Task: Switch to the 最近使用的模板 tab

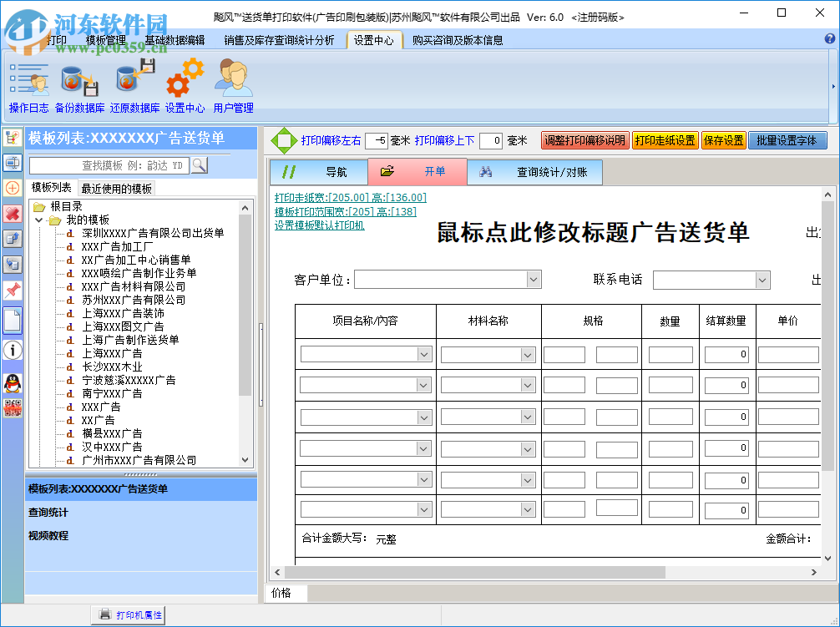Action: (x=117, y=189)
